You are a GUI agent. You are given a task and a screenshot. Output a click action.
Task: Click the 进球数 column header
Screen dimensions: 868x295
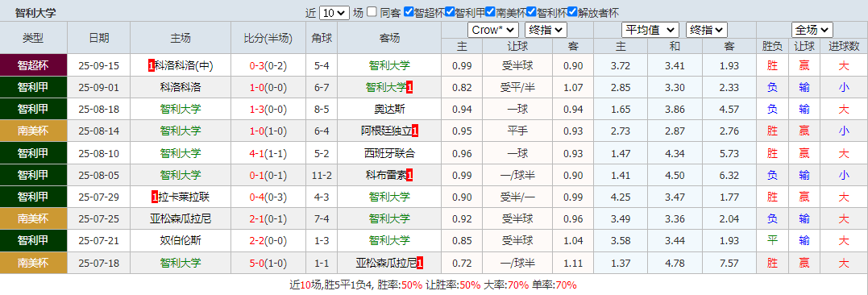[844, 47]
